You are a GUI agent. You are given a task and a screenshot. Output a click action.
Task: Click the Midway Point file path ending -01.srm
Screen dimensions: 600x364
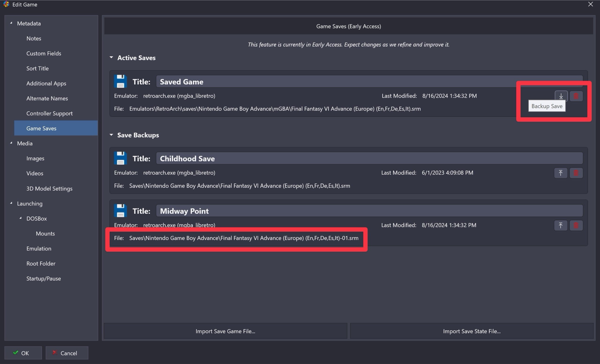(x=244, y=238)
